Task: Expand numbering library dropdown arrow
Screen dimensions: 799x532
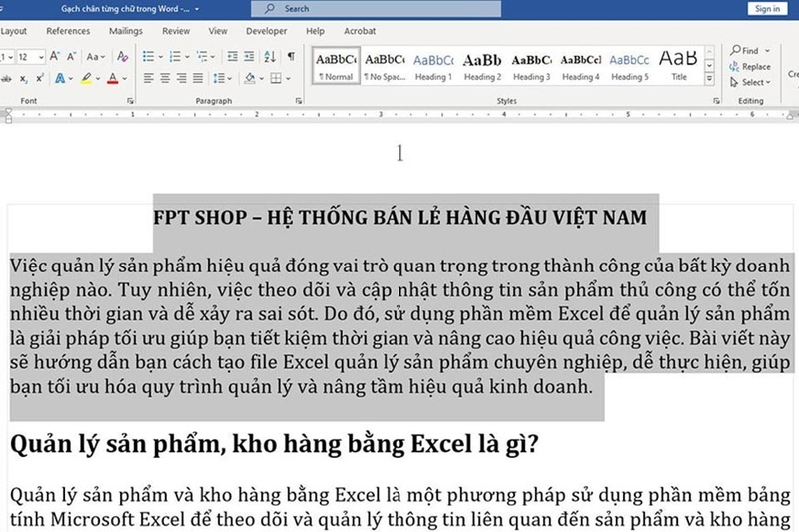Action: coord(187,57)
